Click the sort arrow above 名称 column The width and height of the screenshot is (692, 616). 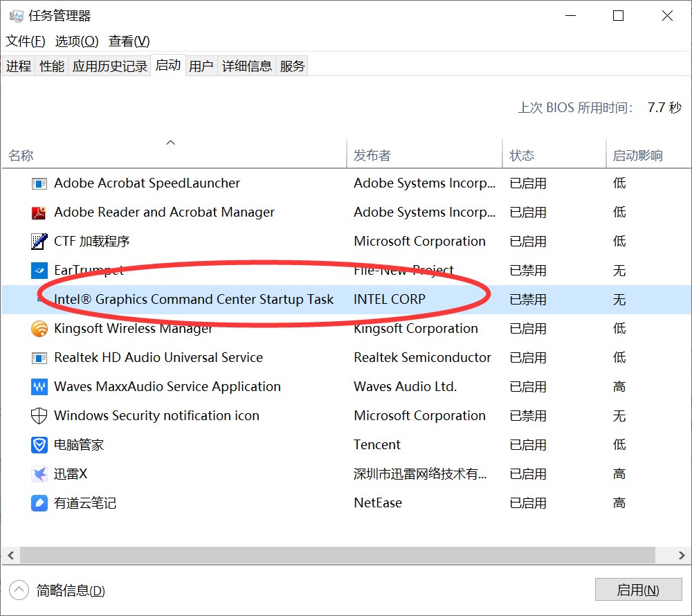coord(170,143)
